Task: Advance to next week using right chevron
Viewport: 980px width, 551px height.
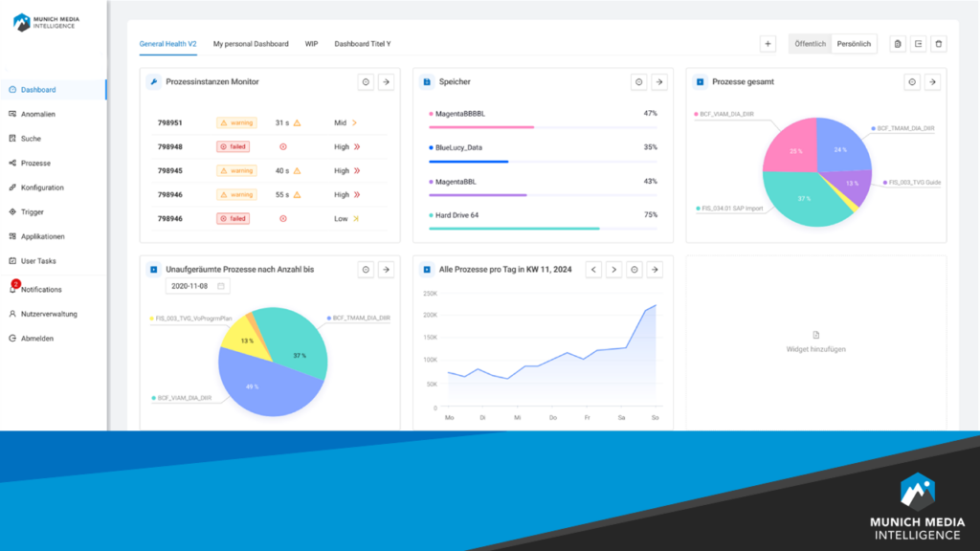Action: click(x=613, y=269)
